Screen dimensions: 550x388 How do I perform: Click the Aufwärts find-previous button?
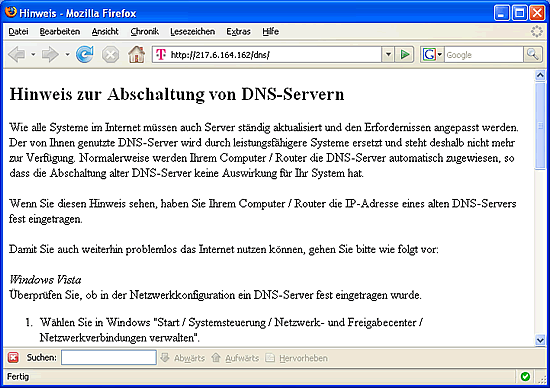click(235, 358)
